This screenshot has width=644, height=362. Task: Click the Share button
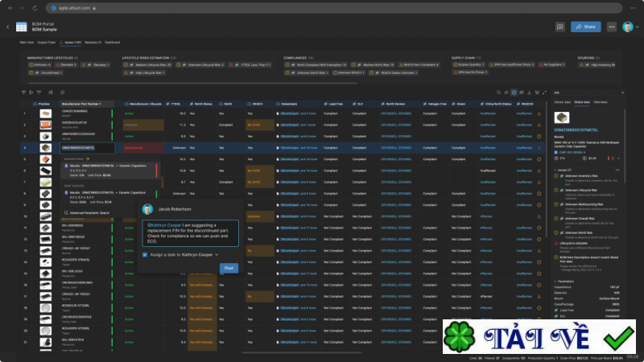586,27
